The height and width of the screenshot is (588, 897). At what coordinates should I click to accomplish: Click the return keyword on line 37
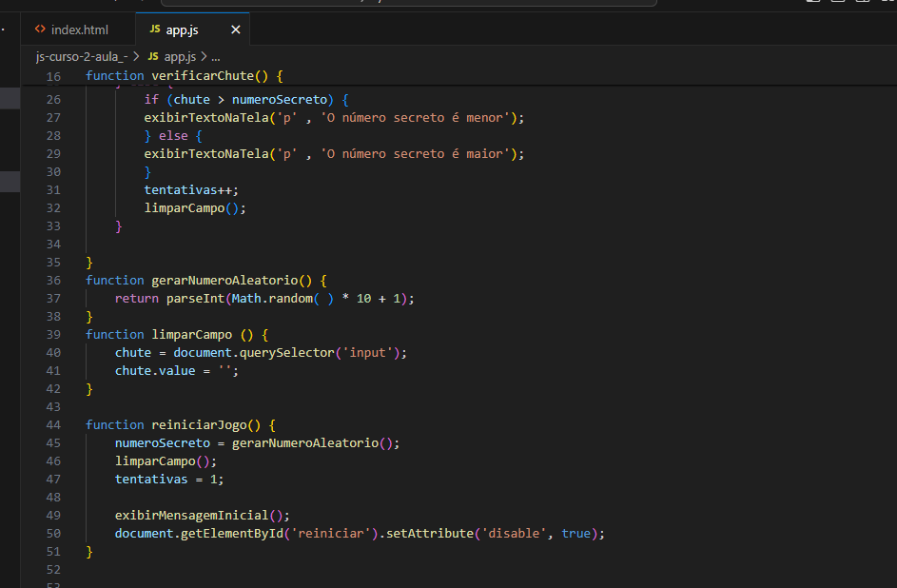pos(137,299)
